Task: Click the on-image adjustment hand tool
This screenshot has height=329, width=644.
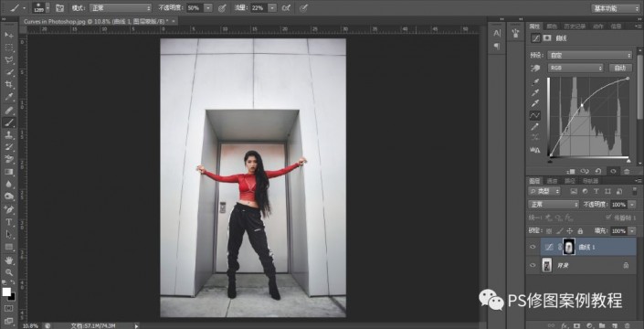Action: click(534, 68)
